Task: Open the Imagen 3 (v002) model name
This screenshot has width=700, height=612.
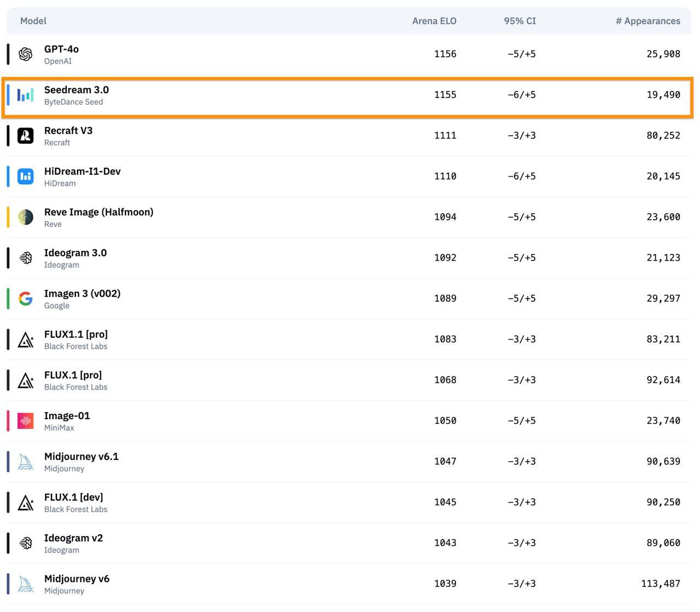Action: pos(83,293)
